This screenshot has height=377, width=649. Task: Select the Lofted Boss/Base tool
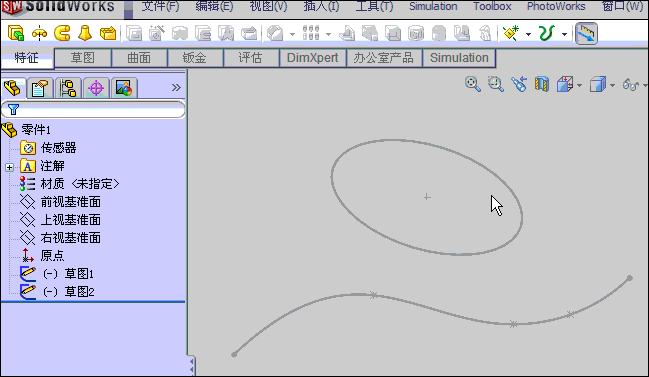point(85,33)
